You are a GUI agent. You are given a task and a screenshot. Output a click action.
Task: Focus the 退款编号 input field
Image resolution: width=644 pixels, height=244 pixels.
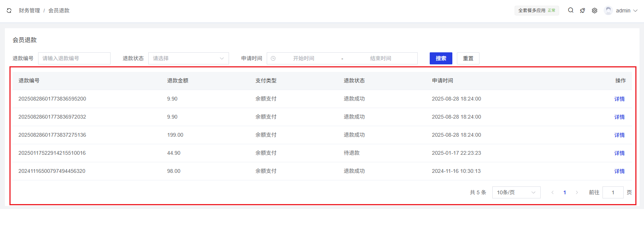[74, 58]
